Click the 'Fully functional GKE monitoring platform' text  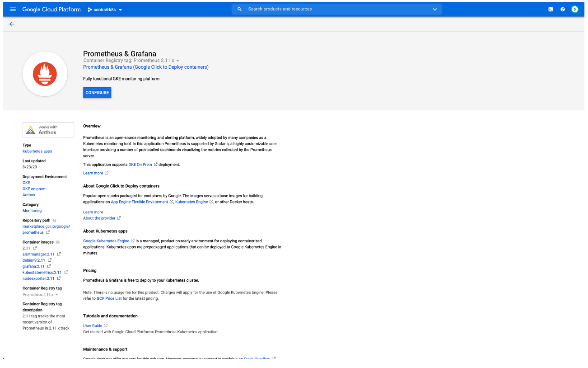(121, 79)
